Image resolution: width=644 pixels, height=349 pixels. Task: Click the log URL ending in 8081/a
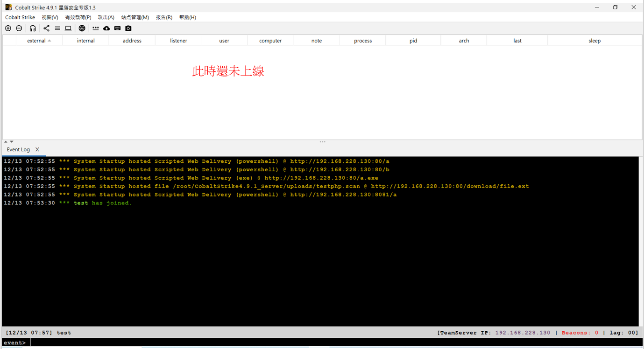click(343, 195)
